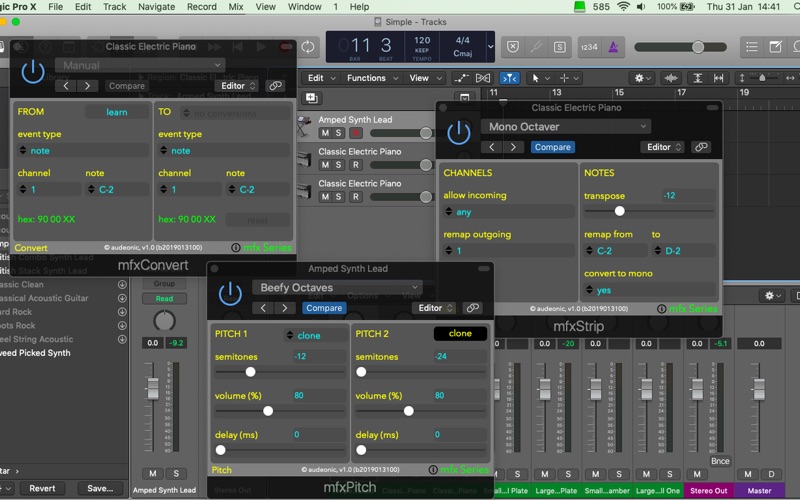Click the Revert button in the library
Screen dimensions: 800x500
(x=42, y=488)
